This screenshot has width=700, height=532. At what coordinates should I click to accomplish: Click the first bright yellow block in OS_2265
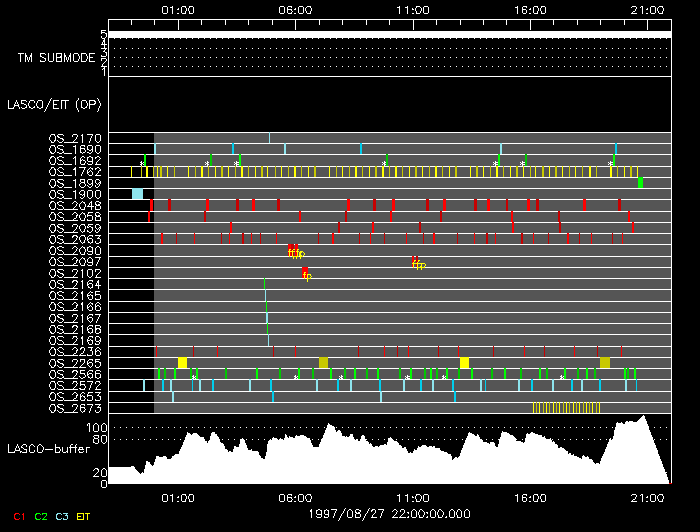point(182,363)
